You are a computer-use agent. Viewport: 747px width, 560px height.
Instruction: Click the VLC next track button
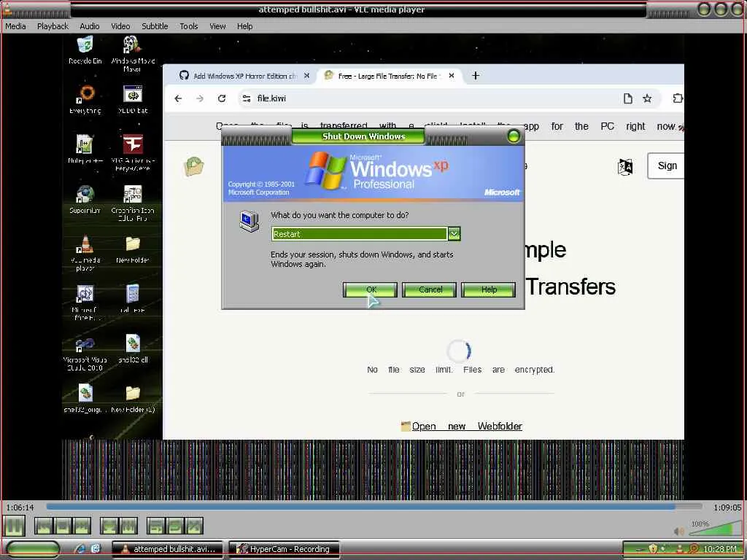[82, 526]
